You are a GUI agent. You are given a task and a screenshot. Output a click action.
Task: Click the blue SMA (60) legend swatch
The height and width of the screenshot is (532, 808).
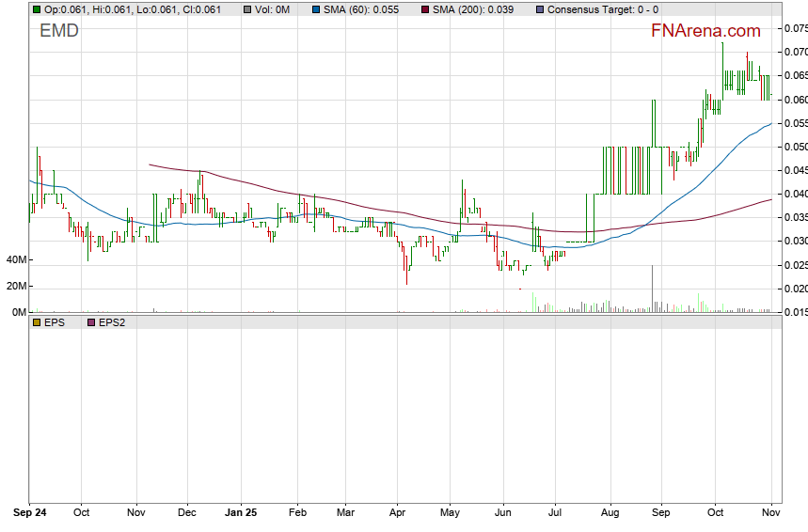click(315, 9)
